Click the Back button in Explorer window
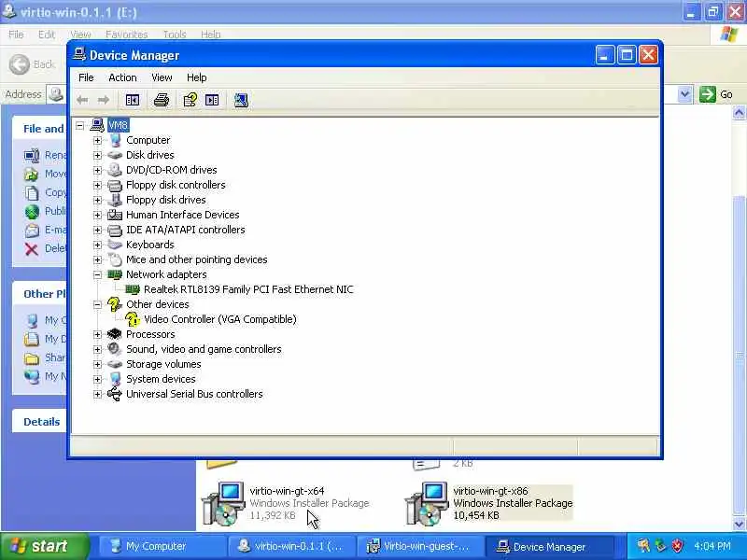The height and width of the screenshot is (560, 747). [x=33, y=64]
